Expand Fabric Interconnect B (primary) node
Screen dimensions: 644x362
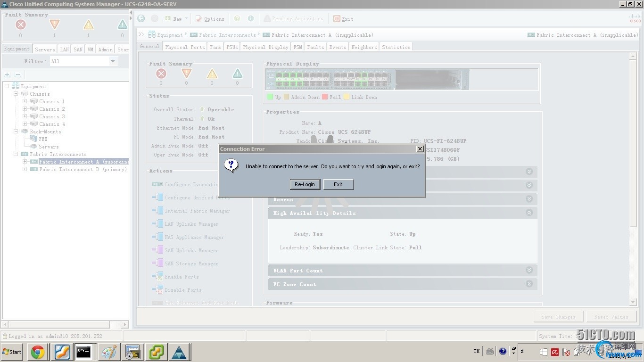[25, 169]
